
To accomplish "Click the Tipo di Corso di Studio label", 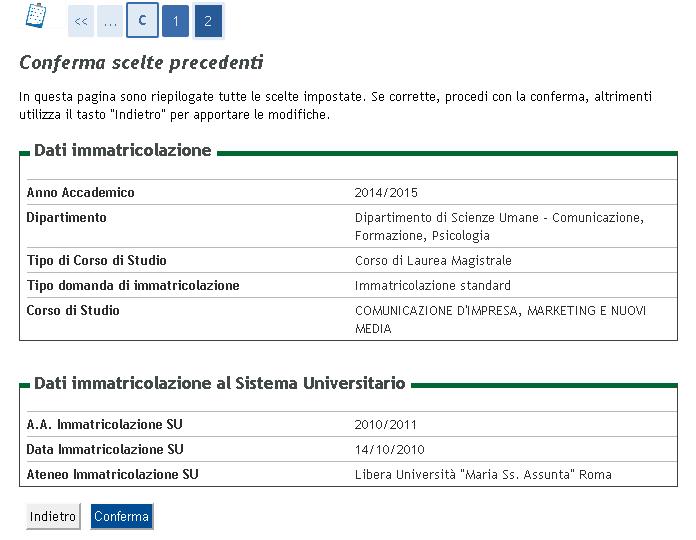I will [x=97, y=260].
